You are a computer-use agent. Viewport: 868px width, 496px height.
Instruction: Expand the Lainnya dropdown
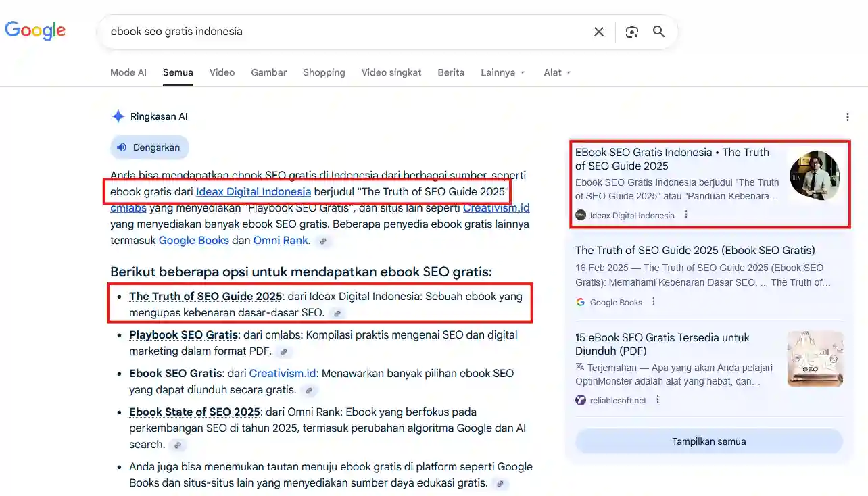(x=503, y=72)
